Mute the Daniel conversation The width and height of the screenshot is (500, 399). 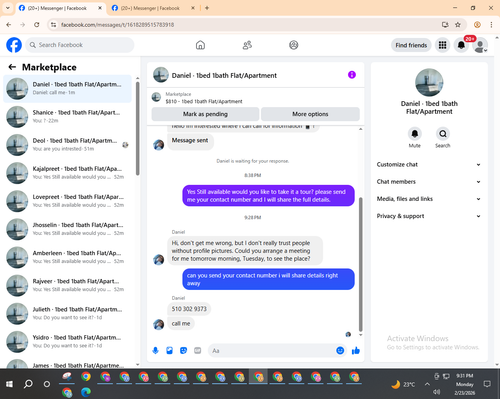415,134
